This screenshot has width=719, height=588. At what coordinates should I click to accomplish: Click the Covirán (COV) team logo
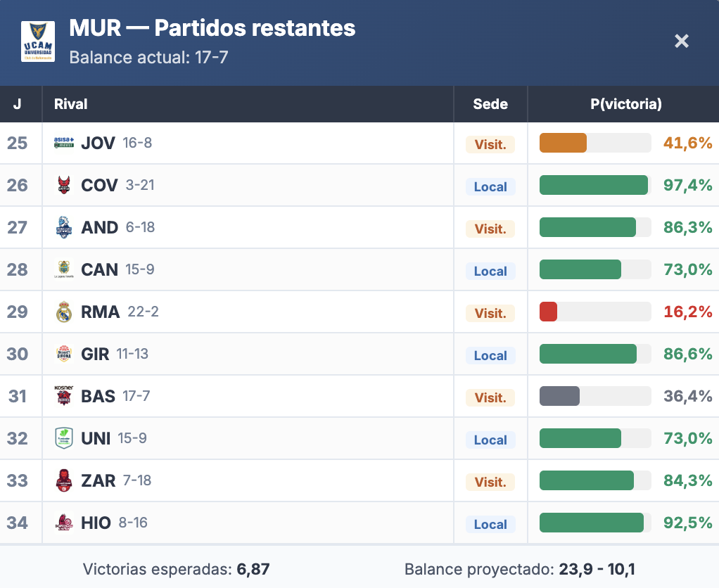64,185
